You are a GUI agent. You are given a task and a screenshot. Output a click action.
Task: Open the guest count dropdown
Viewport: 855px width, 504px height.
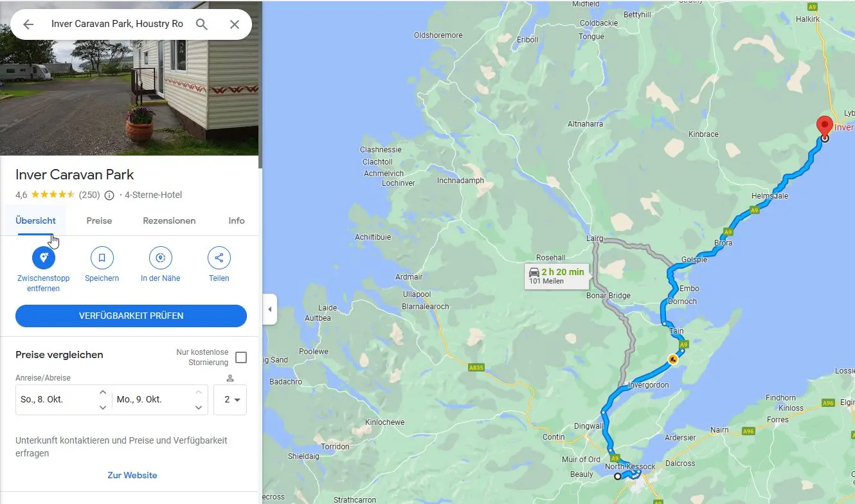[230, 400]
